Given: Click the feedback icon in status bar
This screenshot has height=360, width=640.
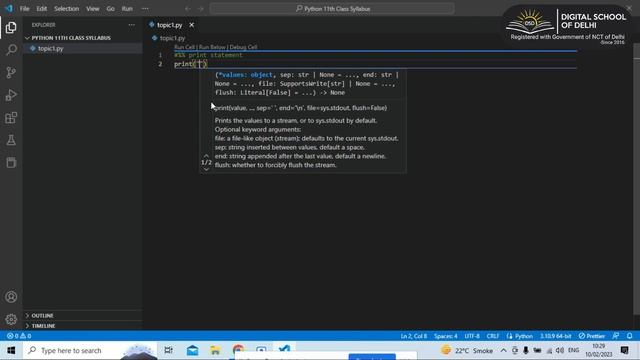Looking at the screenshot, I should click(616, 336).
